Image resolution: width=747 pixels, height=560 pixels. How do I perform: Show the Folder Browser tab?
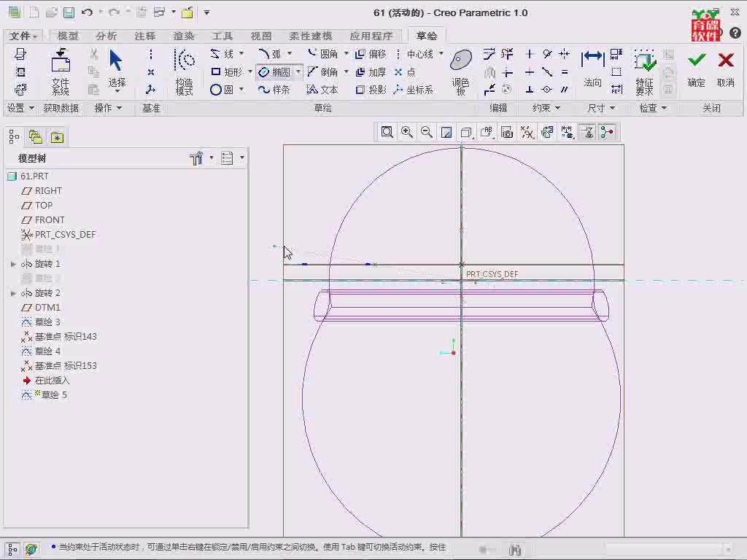pyautogui.click(x=36, y=138)
